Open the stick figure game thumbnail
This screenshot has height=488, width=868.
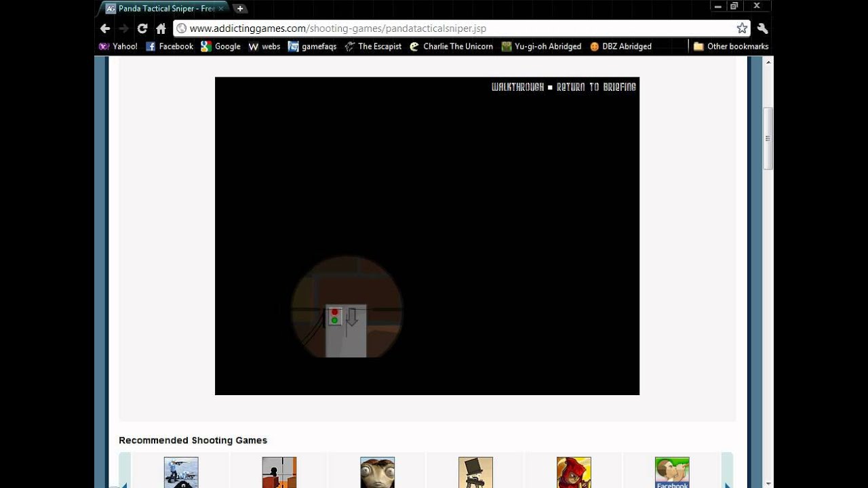tap(279, 472)
